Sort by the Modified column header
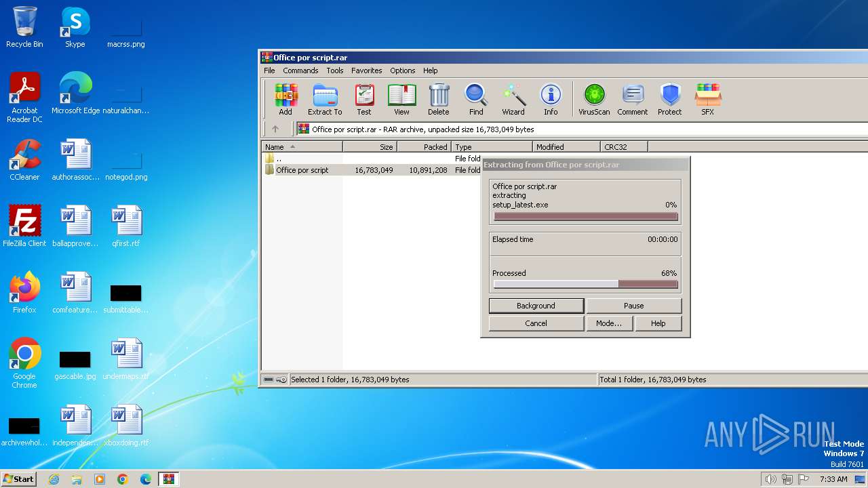The height and width of the screenshot is (488, 868). pyautogui.click(x=566, y=146)
